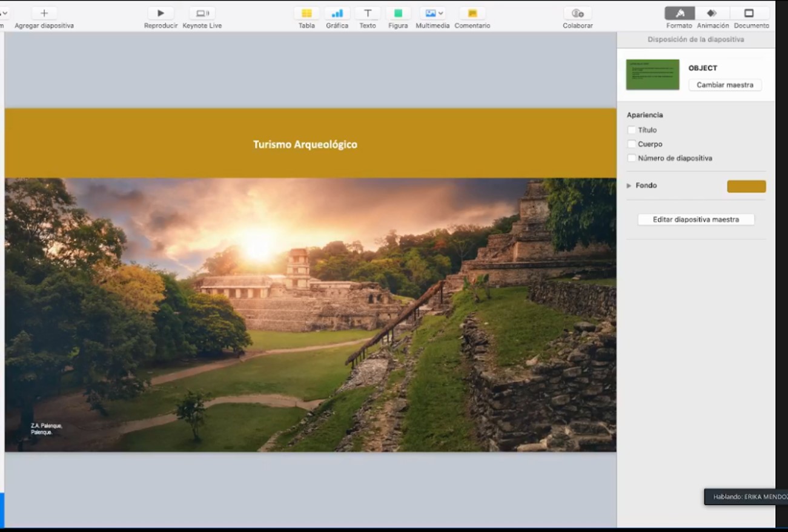Click the Colaborar icon in the toolbar
The width and height of the screenshot is (788, 532).
[577, 13]
